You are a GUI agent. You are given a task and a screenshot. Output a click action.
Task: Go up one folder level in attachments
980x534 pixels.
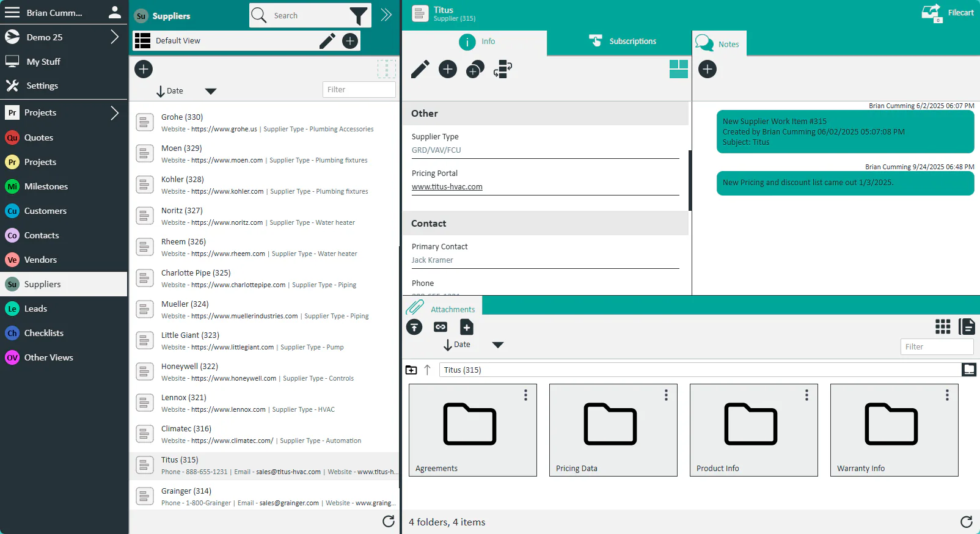click(x=427, y=370)
